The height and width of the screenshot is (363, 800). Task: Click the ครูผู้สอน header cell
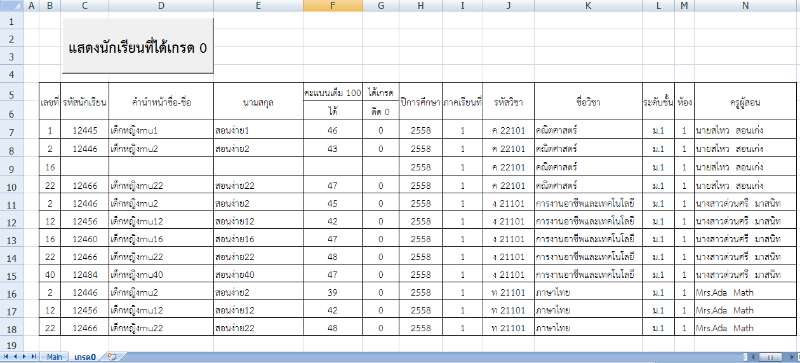(745, 102)
